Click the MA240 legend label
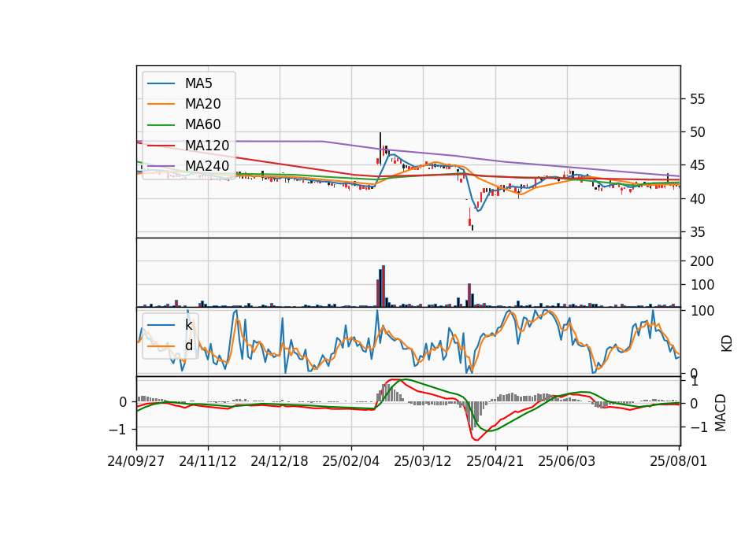Image resolution: width=756 pixels, height=543 pixels. (207, 166)
